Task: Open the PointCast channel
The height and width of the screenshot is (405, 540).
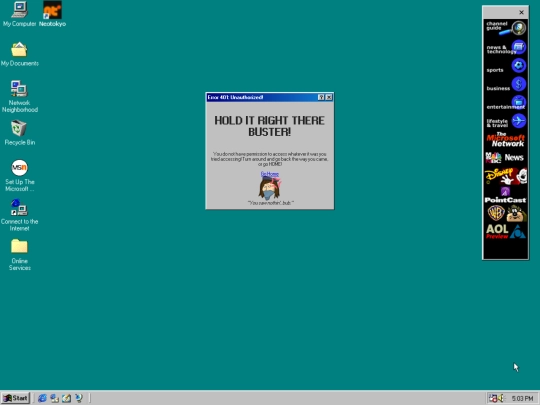Action: coord(506,195)
